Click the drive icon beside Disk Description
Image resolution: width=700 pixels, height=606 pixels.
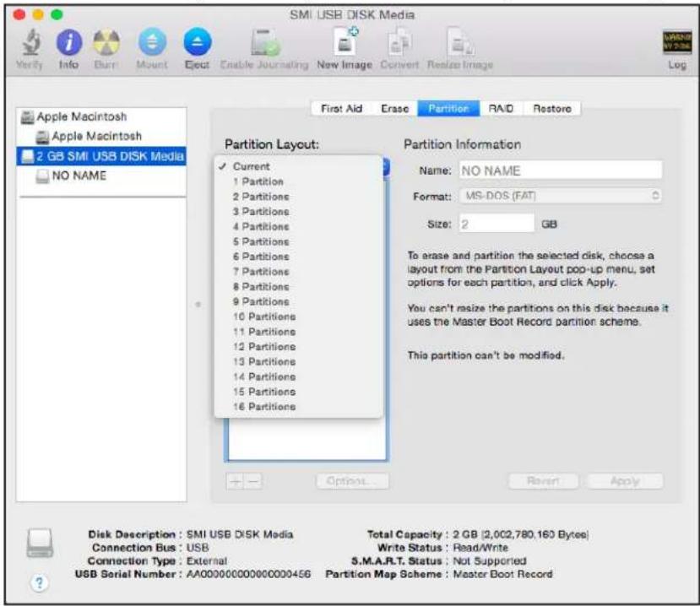(40, 543)
